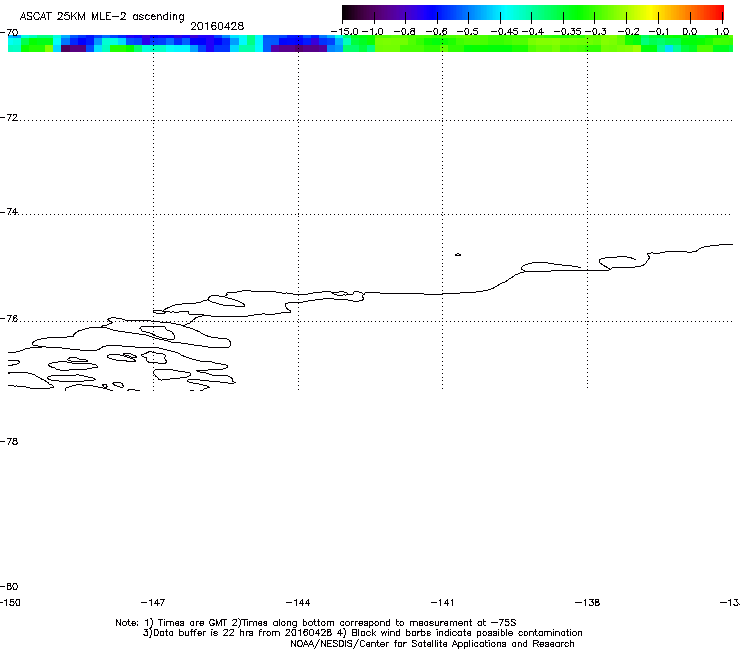Click the -0.45 colorbar label
740x650 pixels.
tap(504, 32)
